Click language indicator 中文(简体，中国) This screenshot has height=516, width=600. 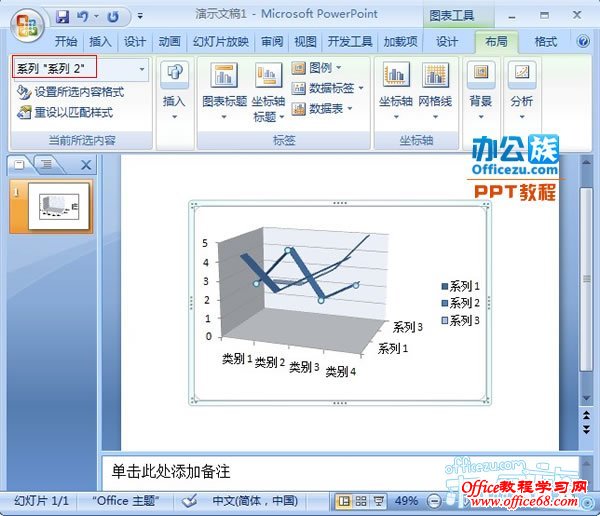click(x=255, y=500)
